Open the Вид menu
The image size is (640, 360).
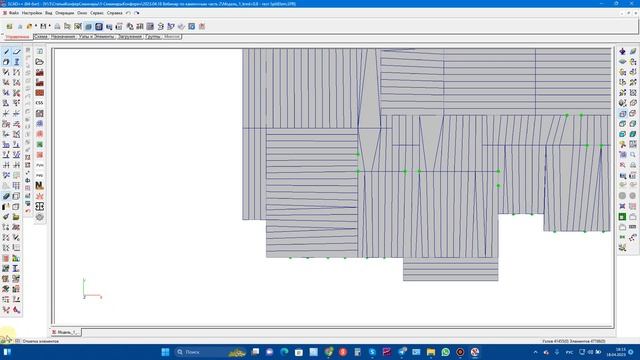point(49,13)
